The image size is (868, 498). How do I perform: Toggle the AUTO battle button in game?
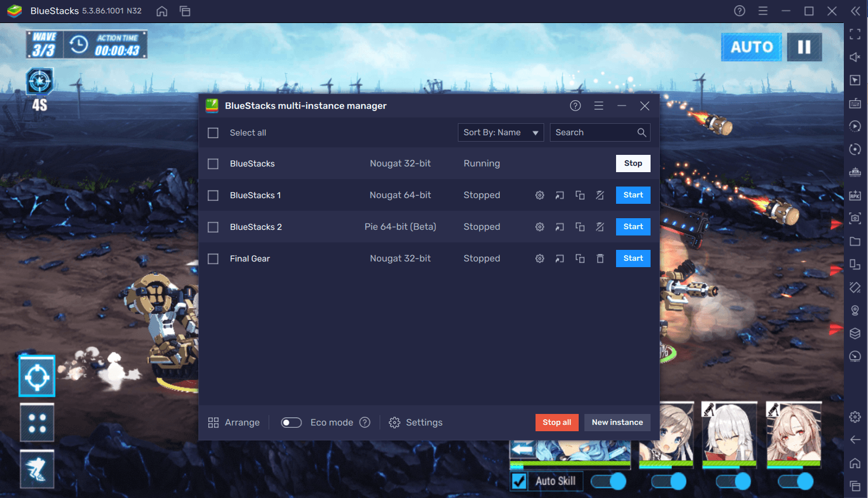752,47
